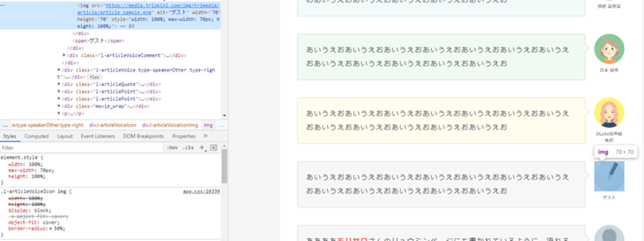Toggle the .cls element classes panel
Screen dimensions: 644x241
coord(188,147)
